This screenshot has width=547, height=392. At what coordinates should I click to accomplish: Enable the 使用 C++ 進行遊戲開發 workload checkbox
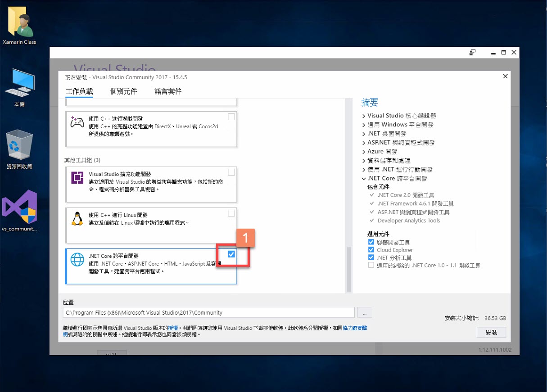[231, 117]
